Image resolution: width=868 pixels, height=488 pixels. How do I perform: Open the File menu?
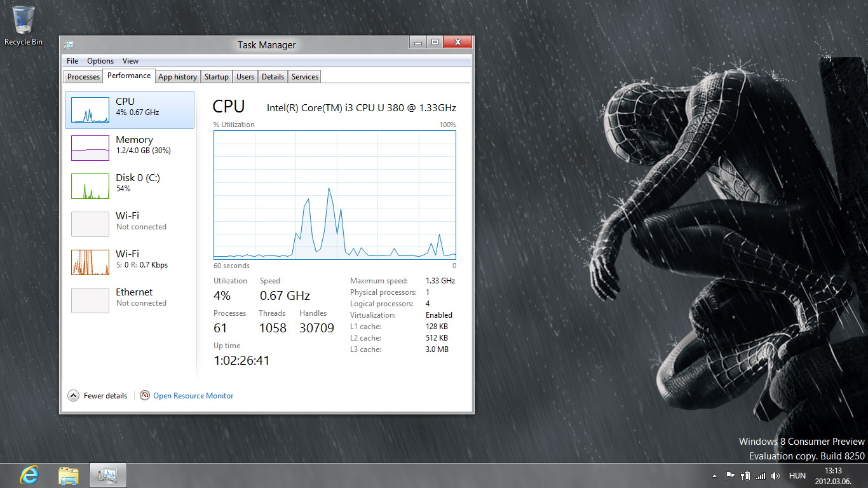point(72,61)
